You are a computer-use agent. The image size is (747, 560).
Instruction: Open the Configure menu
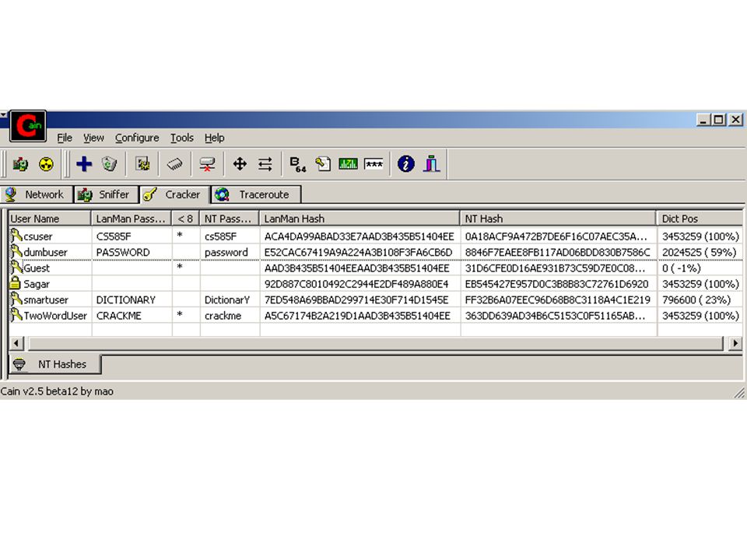pyautogui.click(x=137, y=138)
